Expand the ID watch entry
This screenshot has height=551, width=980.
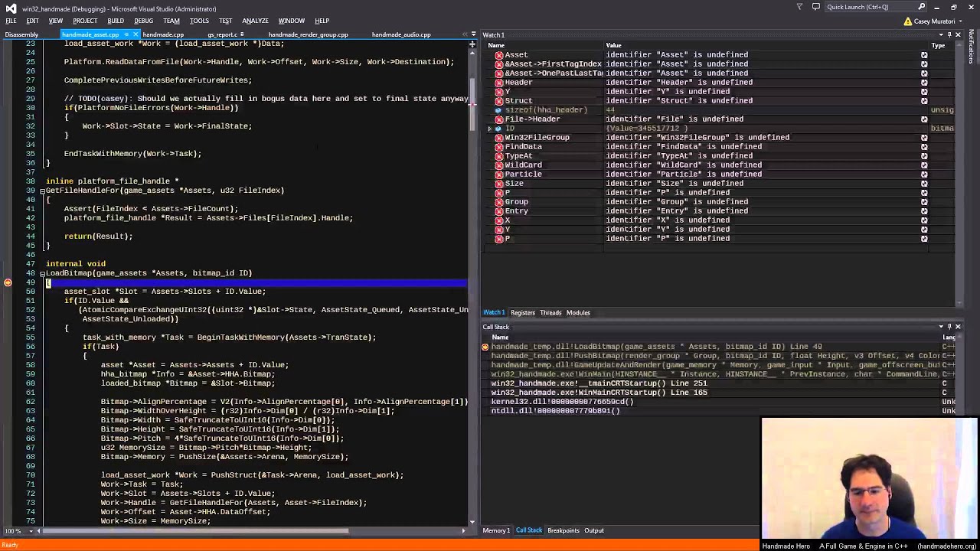[x=489, y=129]
